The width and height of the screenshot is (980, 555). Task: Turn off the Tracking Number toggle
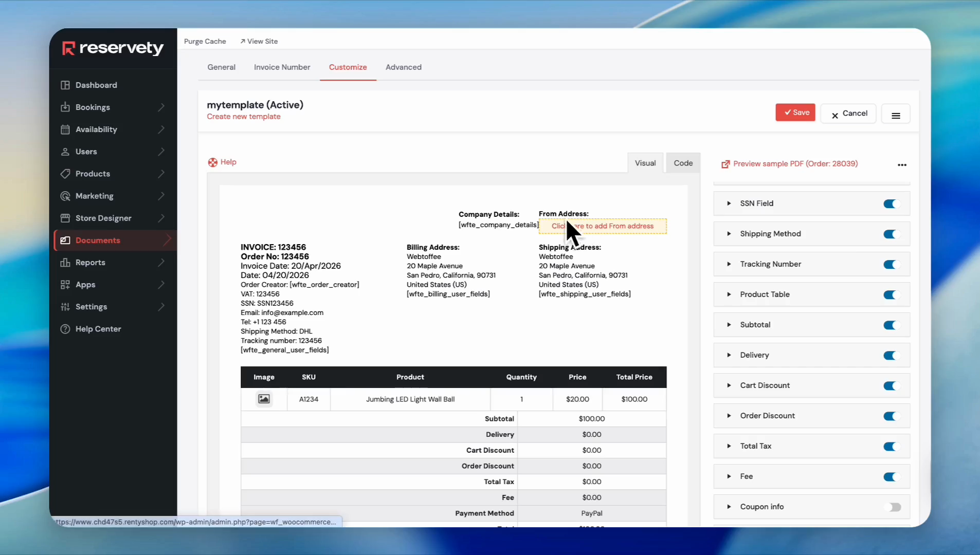pos(891,265)
